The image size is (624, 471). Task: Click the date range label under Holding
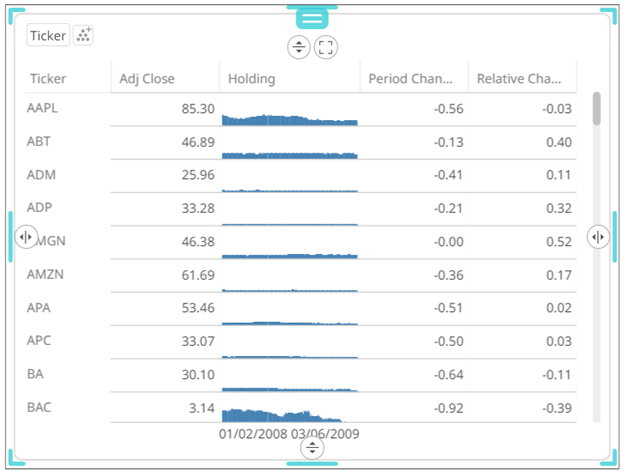290,434
